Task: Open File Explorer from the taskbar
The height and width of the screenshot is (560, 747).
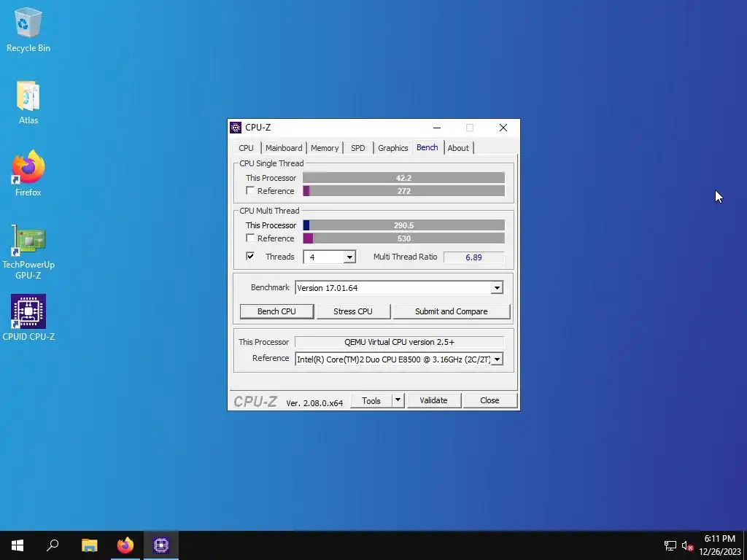Action: [x=89, y=545]
